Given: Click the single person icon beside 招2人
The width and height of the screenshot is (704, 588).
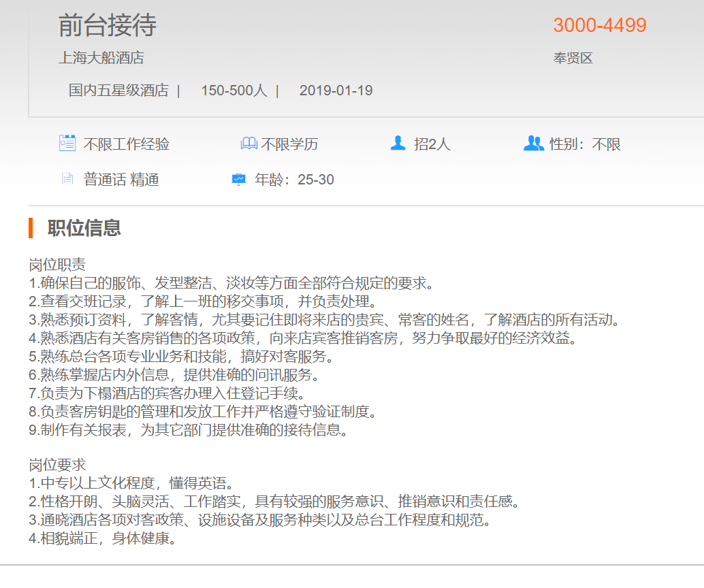Looking at the screenshot, I should (x=398, y=143).
